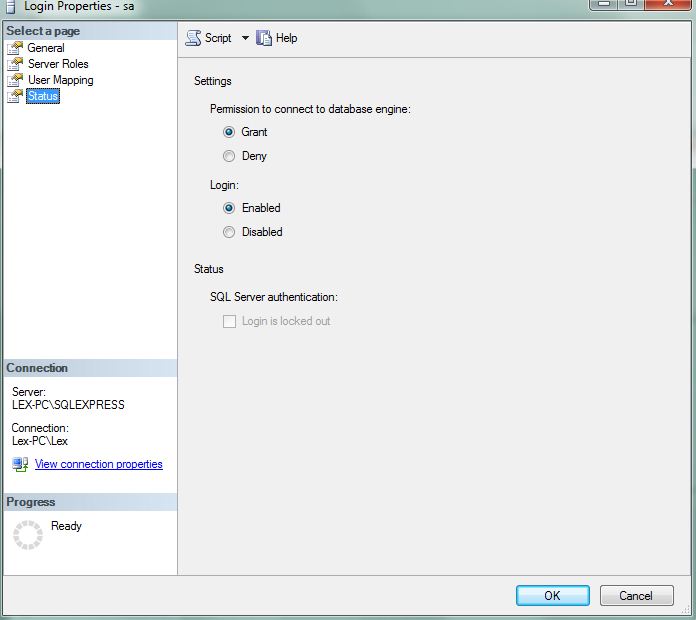
Task: Close the Login Properties window
Action: (x=668, y=4)
